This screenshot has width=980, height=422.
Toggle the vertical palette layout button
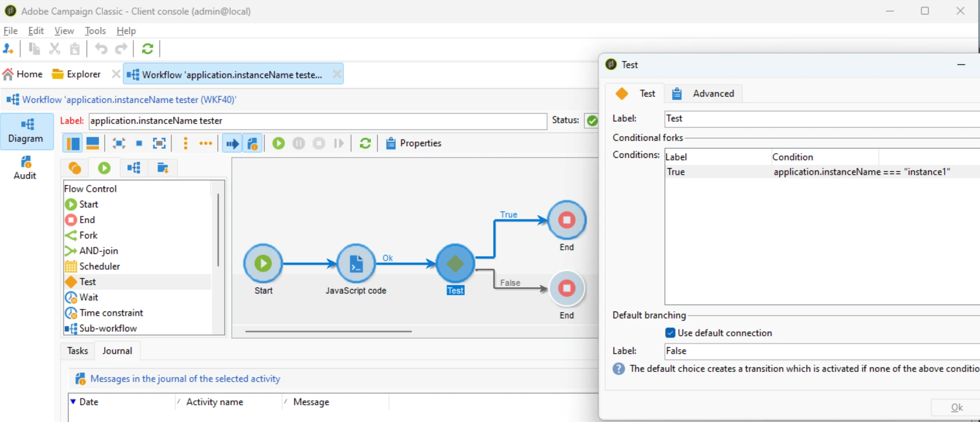coord(73,143)
